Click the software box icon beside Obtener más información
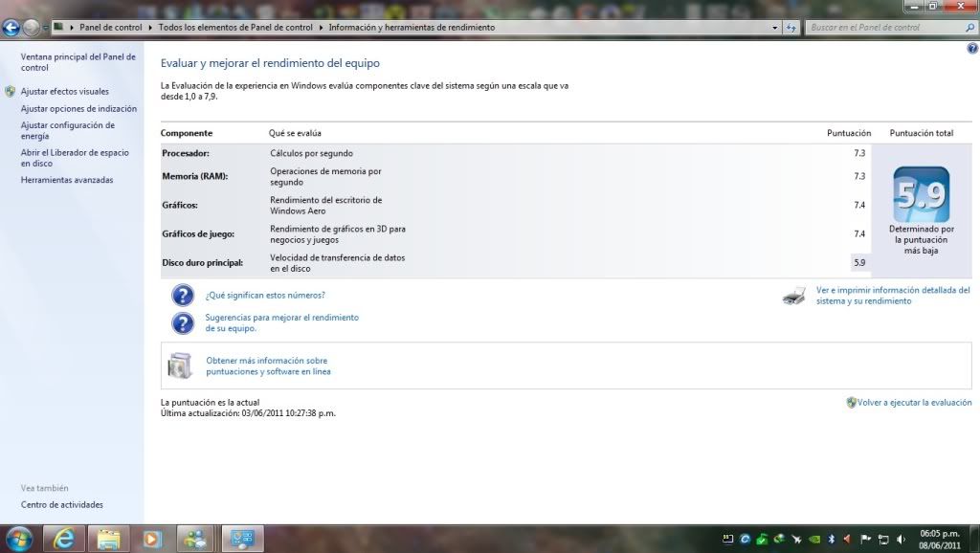Image resolution: width=980 pixels, height=553 pixels. [x=180, y=365]
